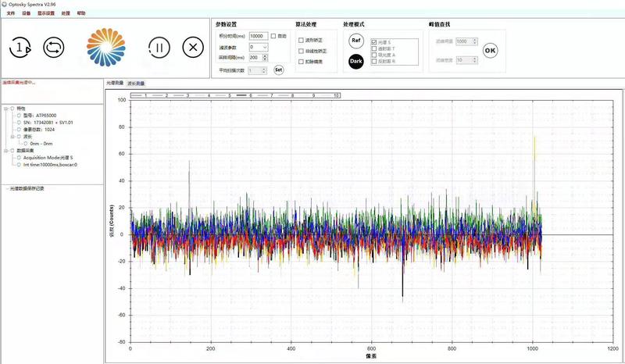The width and height of the screenshot is (625, 364).
Task: Switch to the 波长测量 tab
Action: pos(136,83)
